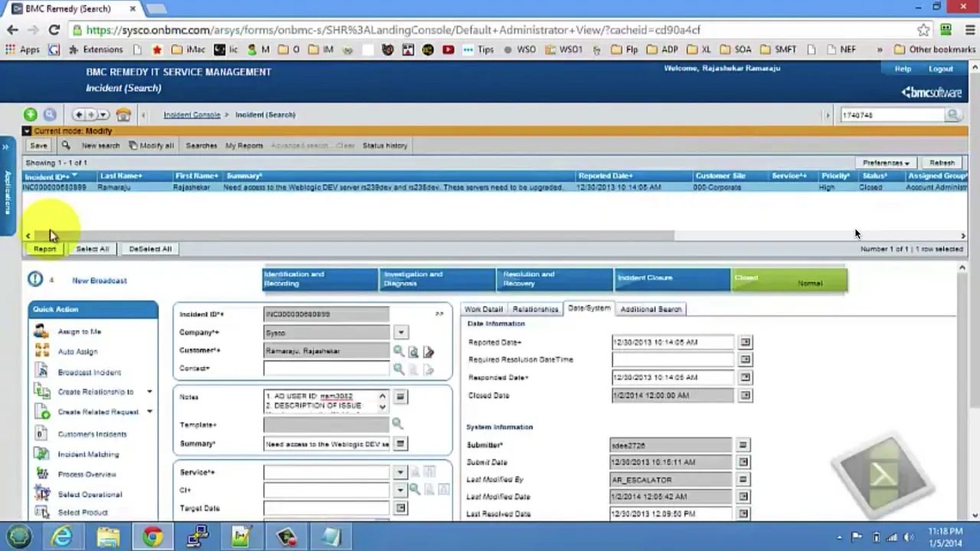Viewport: 980px width, 551px height.
Task: Open Internet Explorer from the taskbar
Action: click(62, 536)
